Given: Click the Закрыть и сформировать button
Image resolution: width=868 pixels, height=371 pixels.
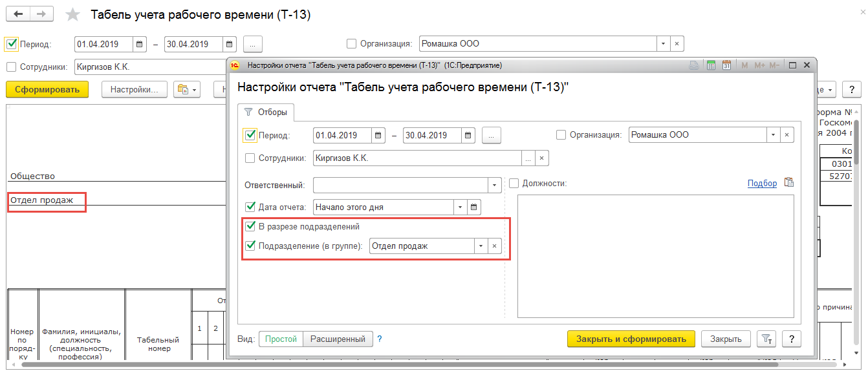Looking at the screenshot, I should tap(631, 339).
